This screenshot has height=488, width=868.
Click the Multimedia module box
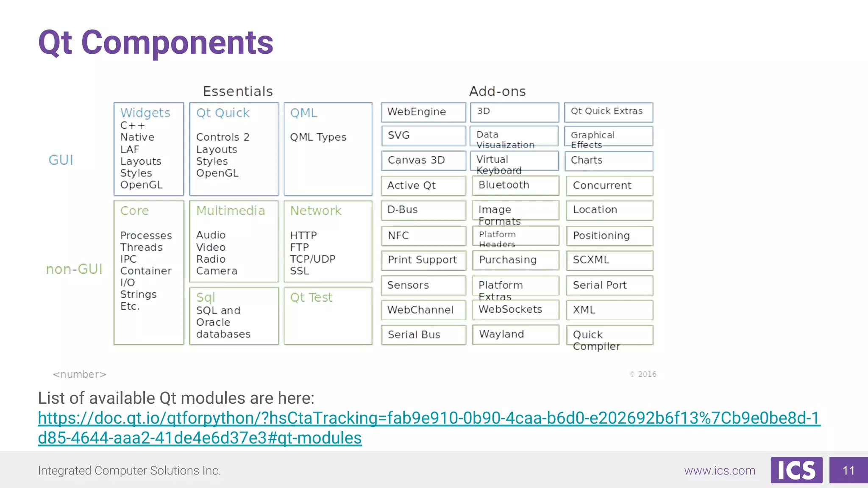pyautogui.click(x=234, y=241)
